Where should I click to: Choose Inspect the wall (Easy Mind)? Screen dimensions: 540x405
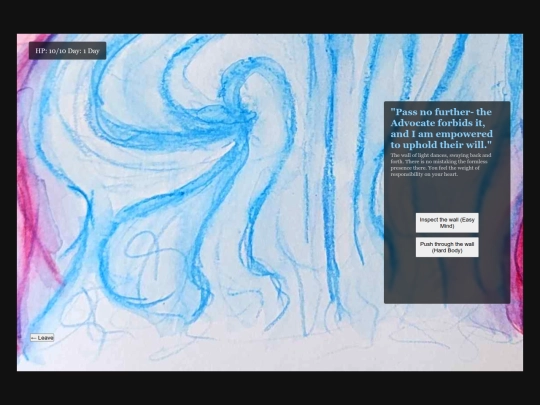point(447,223)
